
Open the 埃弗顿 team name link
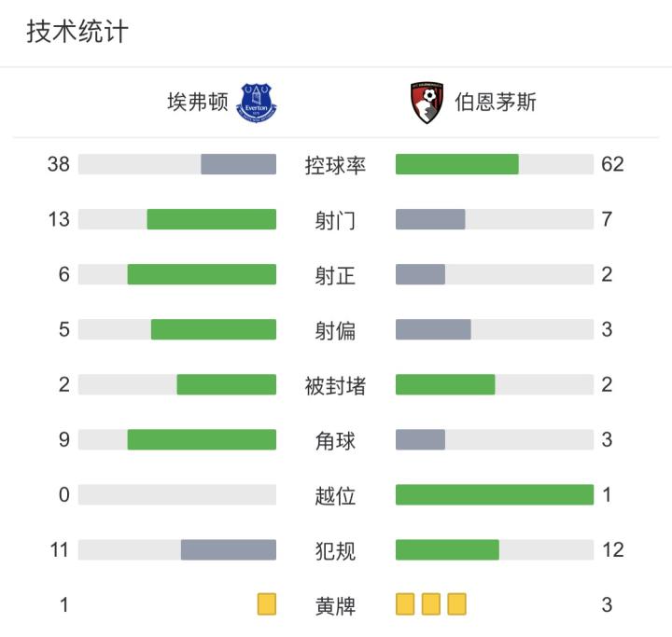[x=197, y=102]
